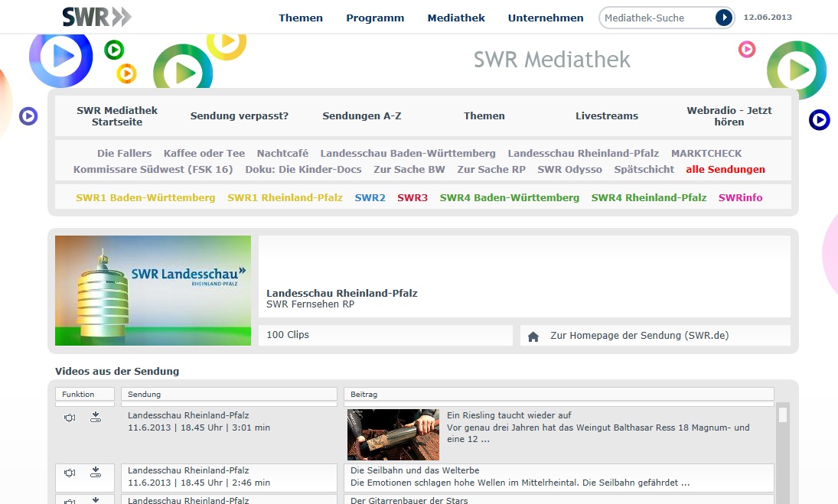The image size is (838, 504).
Task: Open SWR4 Baden-Württemberg radio link
Action: pos(510,197)
